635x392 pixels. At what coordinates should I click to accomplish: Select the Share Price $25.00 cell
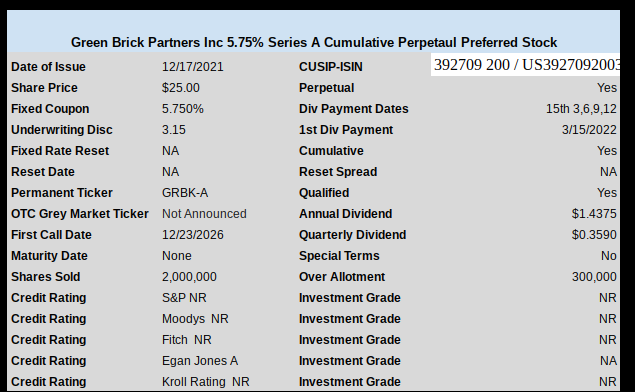pos(181,87)
